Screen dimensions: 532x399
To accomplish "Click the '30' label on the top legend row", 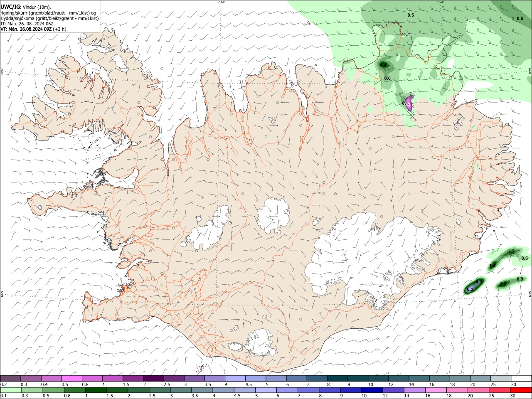I will click(x=513, y=384).
